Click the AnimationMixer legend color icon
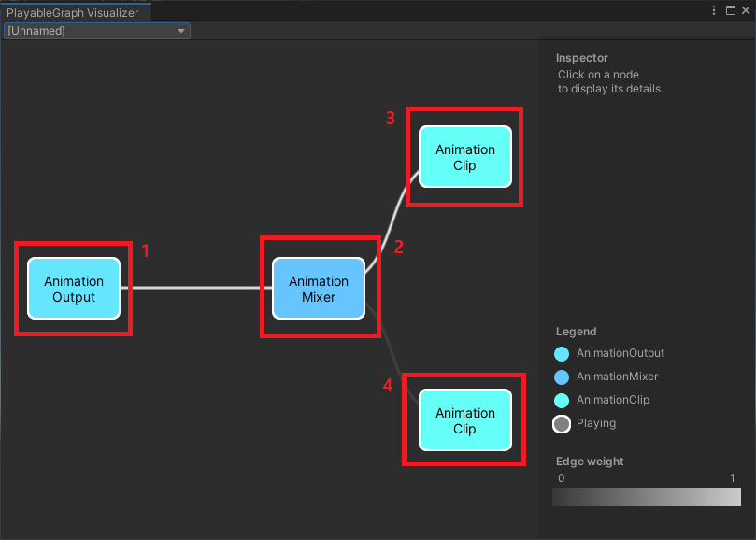 click(x=561, y=377)
